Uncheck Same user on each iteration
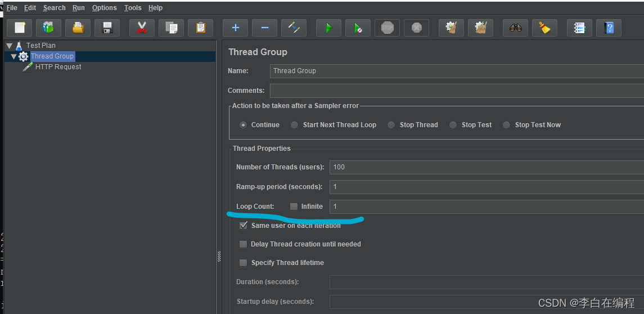 pyautogui.click(x=244, y=225)
